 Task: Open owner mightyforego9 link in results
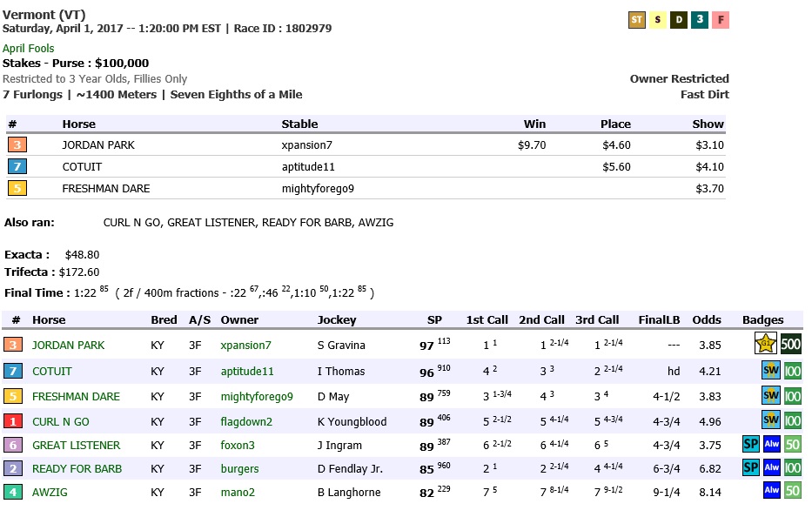[x=257, y=397]
